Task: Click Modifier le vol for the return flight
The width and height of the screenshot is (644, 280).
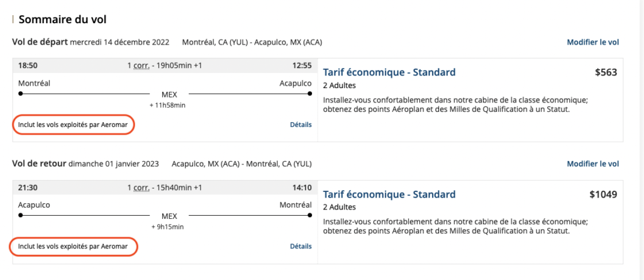Action: (592, 164)
